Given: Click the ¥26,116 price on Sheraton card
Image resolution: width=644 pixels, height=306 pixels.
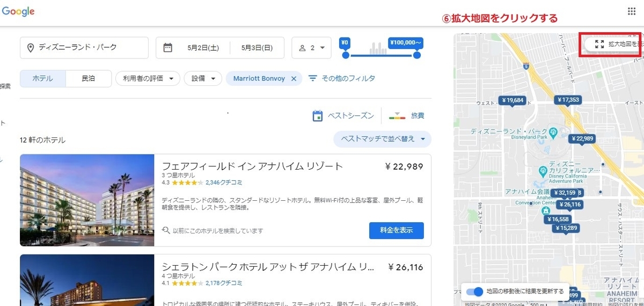Looking at the screenshot, I should pyautogui.click(x=405, y=267).
